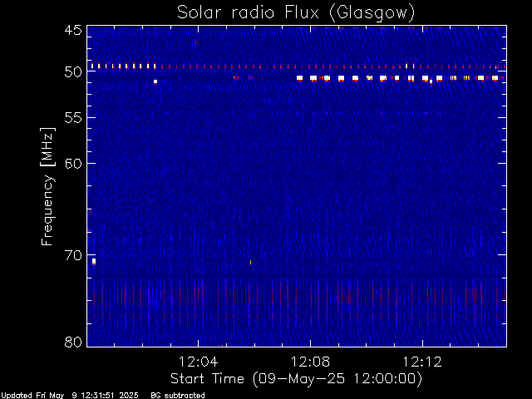Viewport: 532px width, 399px height.
Task: Click the isolated white marker below 50 MHz near 12:02
Action: 155,81
